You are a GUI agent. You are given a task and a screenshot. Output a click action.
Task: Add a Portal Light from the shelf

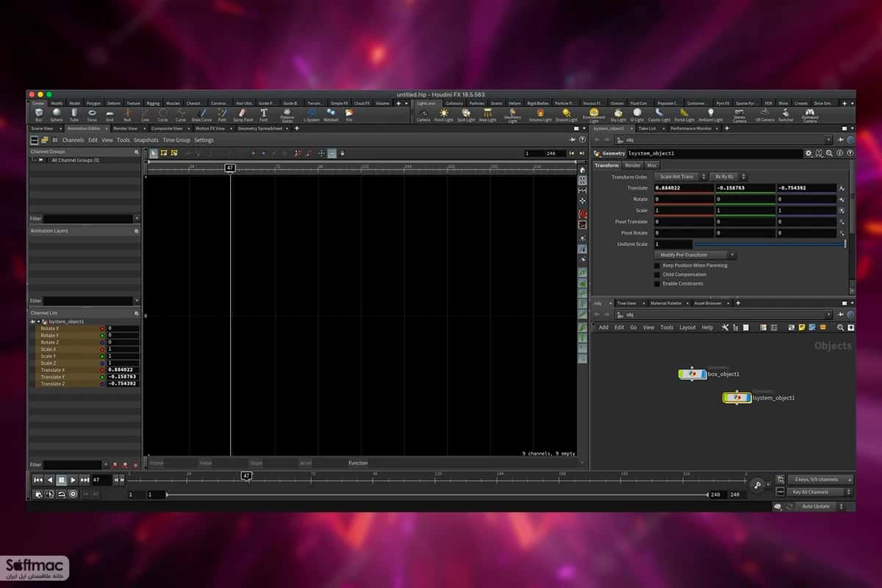click(x=684, y=114)
